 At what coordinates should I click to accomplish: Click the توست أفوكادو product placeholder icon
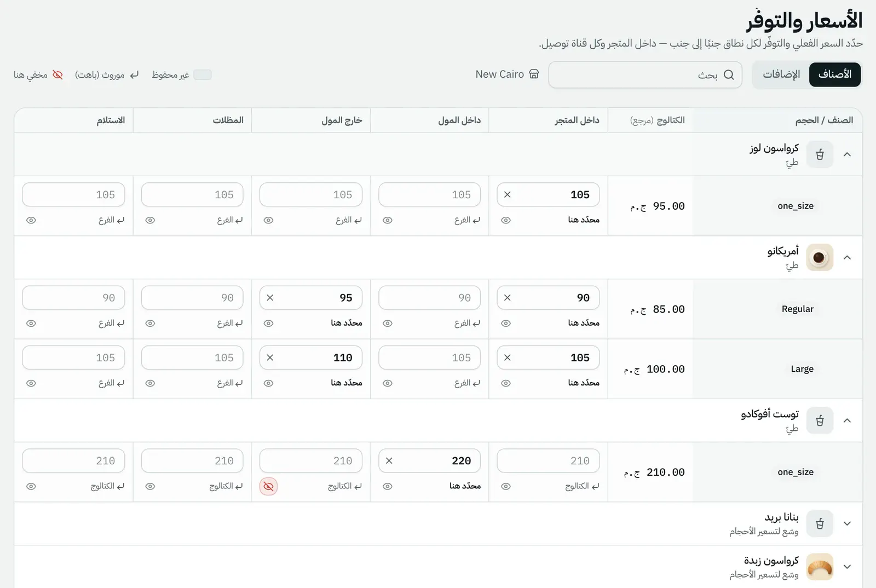click(x=820, y=420)
